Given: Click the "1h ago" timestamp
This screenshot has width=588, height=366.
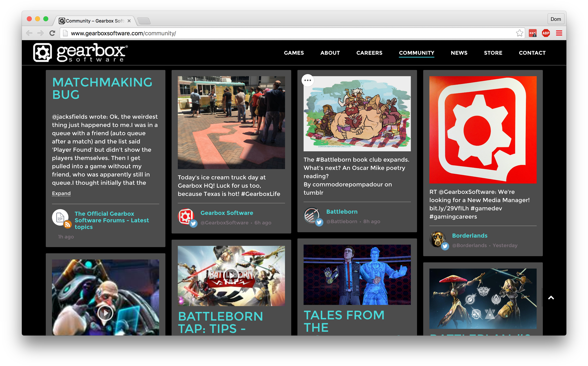Looking at the screenshot, I should pos(66,237).
